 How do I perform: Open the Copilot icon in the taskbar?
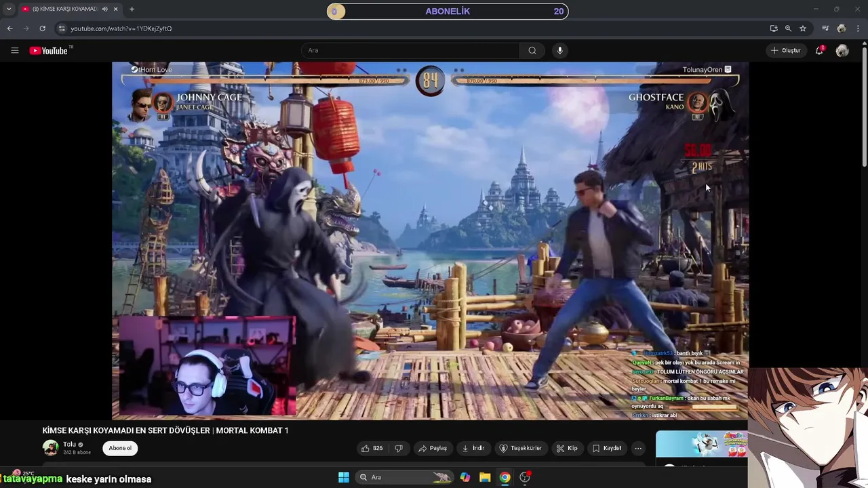click(465, 477)
